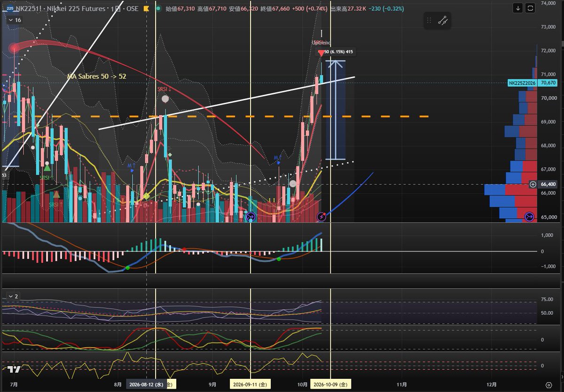Click the floating toolbar drag handle dots
564x392 pixels.
tap(429, 21)
